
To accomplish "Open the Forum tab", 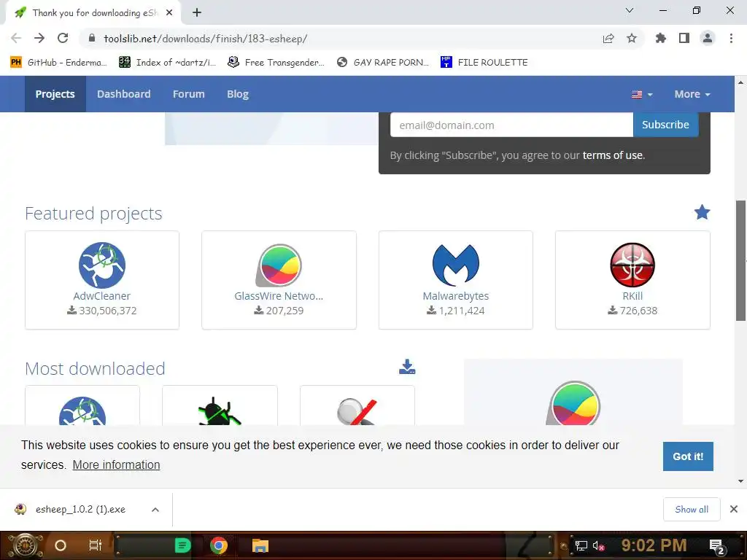I will click(189, 94).
